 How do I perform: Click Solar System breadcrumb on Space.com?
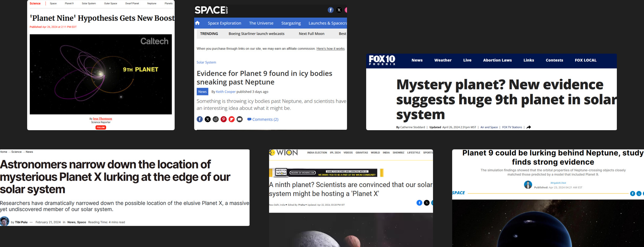click(206, 62)
